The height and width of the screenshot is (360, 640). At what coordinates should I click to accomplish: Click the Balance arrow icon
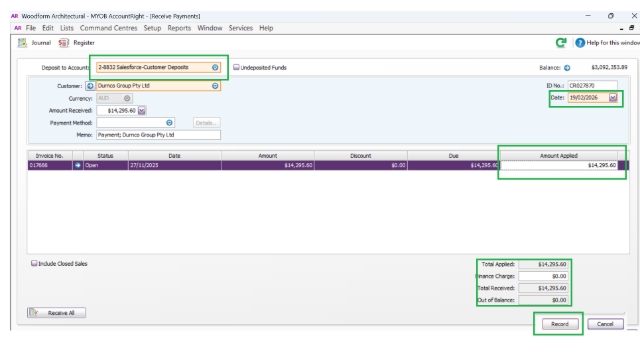(567, 68)
